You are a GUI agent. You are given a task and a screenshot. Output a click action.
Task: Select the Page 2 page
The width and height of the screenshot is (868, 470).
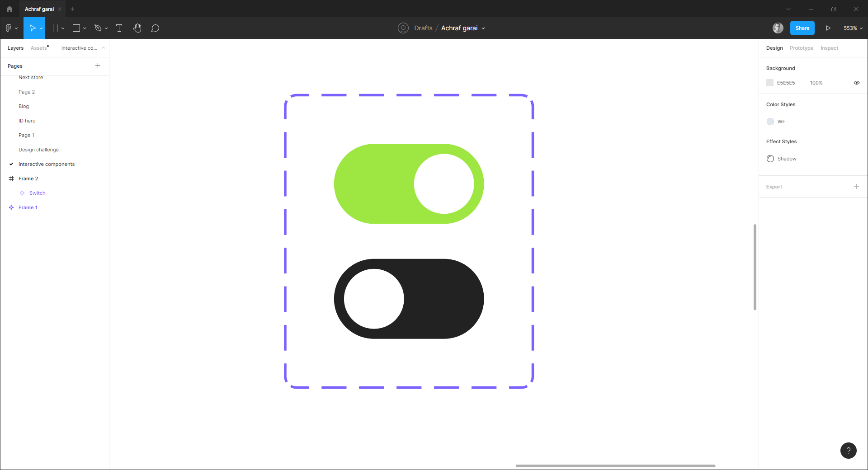pos(27,92)
